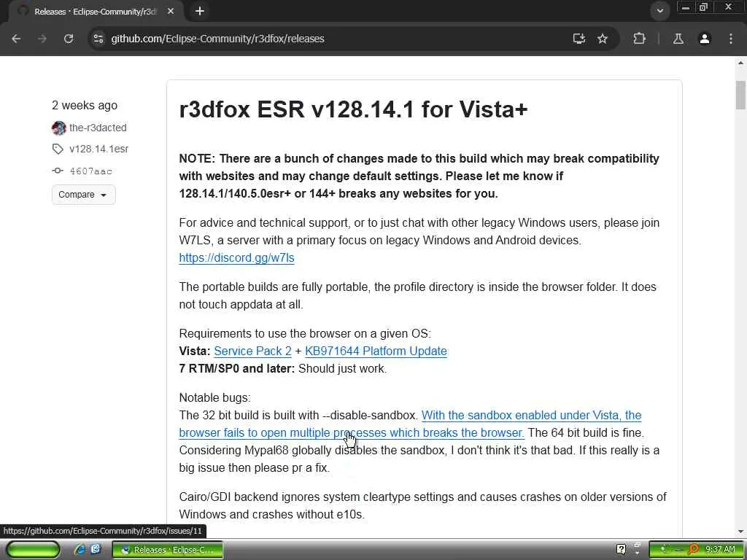Image resolution: width=747 pixels, height=560 pixels.
Task: Reload the page with the refresh icon
Action: tap(69, 39)
